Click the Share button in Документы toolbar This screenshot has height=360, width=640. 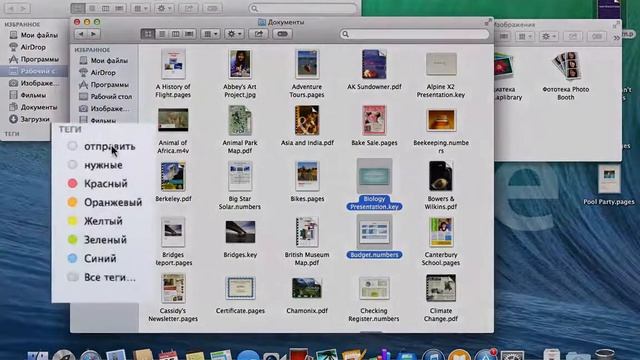(x=258, y=34)
